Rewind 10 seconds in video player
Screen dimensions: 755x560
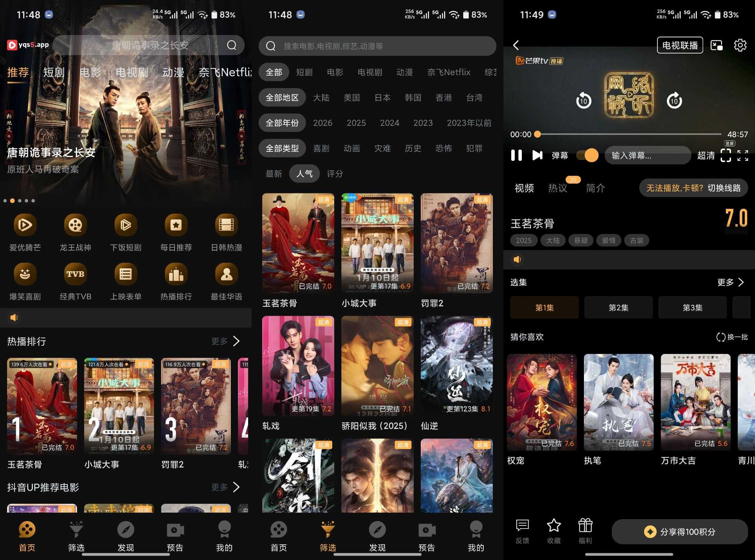click(x=584, y=101)
